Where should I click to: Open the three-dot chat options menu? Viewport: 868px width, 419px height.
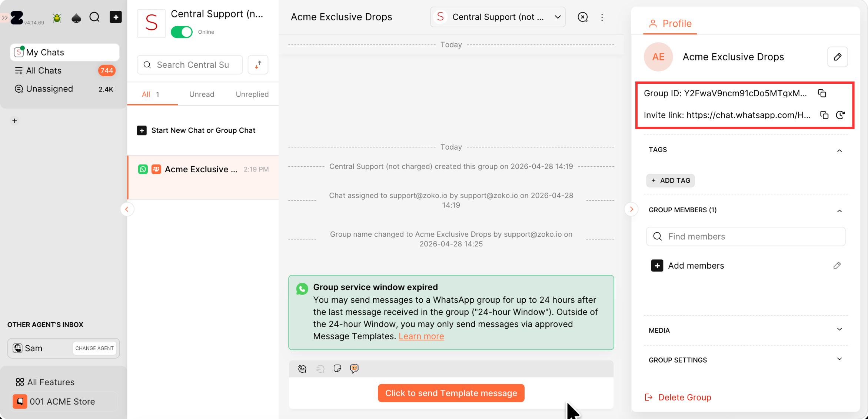point(602,17)
